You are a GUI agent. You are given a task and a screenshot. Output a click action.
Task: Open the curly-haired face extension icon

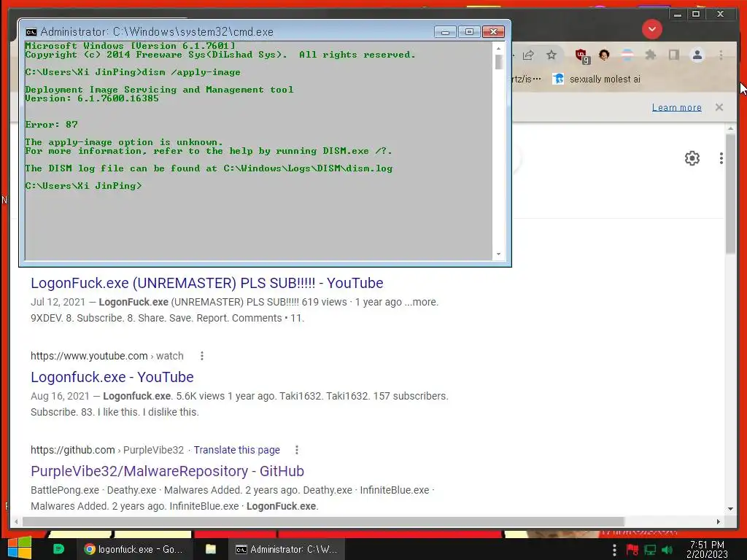pos(604,55)
